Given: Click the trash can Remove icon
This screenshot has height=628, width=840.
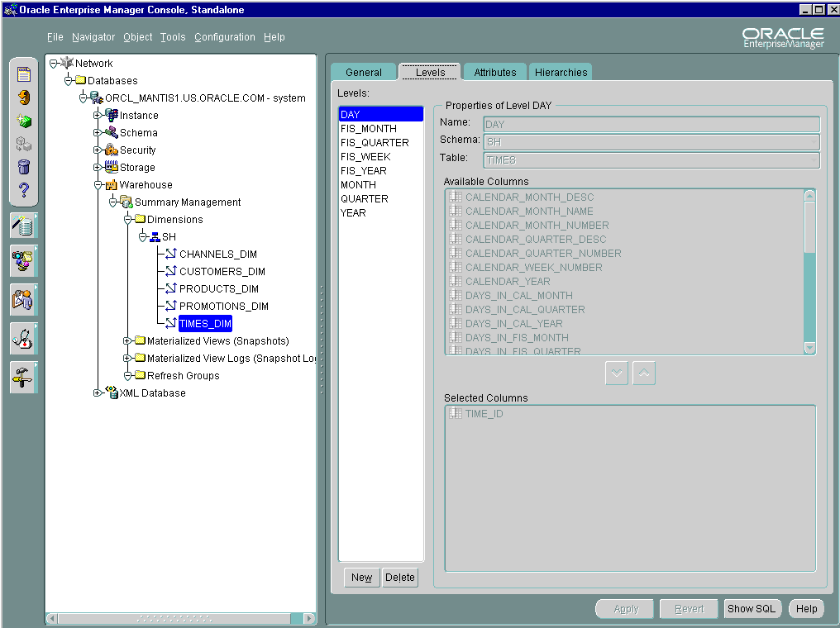Looking at the screenshot, I should (x=24, y=167).
